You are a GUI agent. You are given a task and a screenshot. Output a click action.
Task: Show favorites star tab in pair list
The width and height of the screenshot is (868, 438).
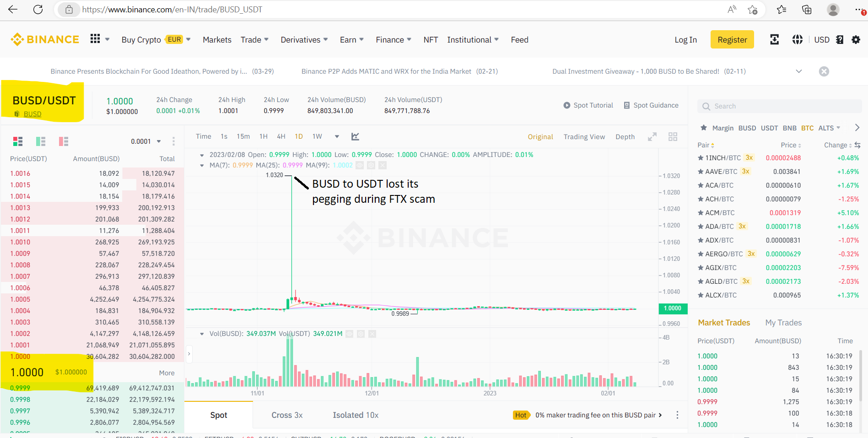(704, 128)
